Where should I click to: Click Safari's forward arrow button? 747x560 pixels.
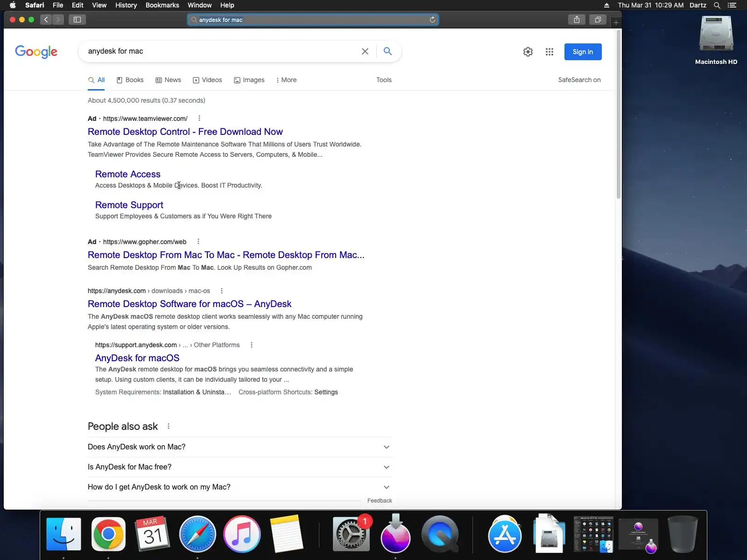(58, 20)
